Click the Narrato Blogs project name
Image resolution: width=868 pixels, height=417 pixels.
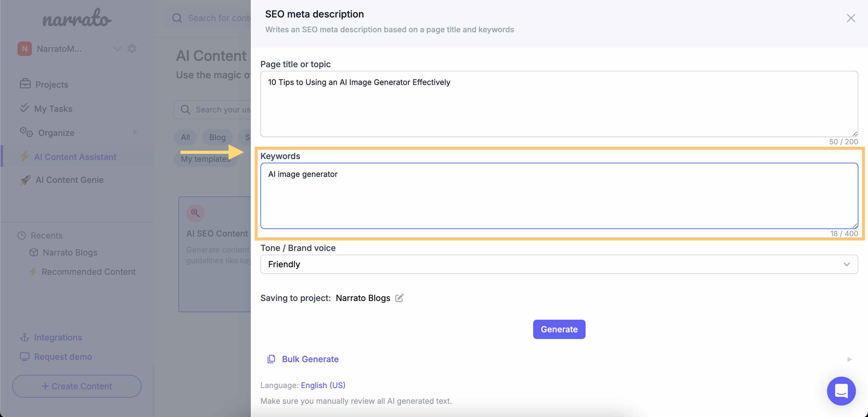(363, 298)
